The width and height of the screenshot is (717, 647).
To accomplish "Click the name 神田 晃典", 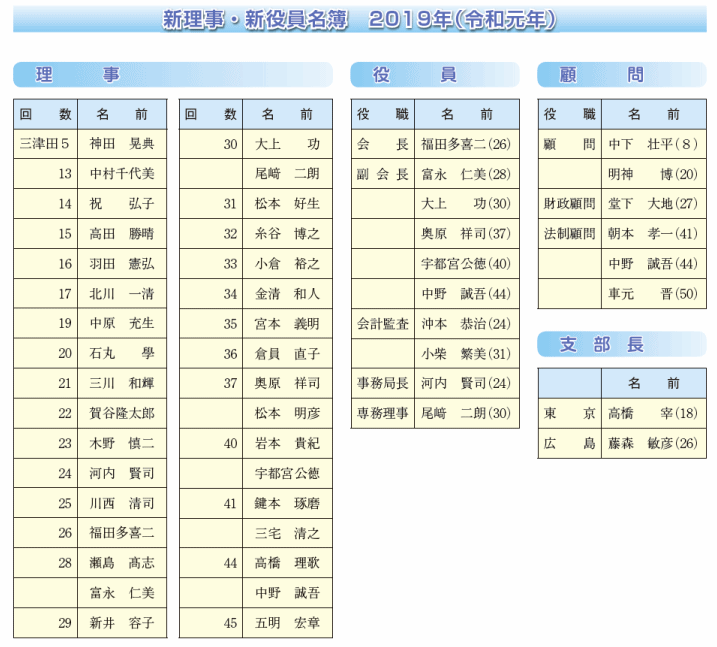I will [x=122, y=144].
